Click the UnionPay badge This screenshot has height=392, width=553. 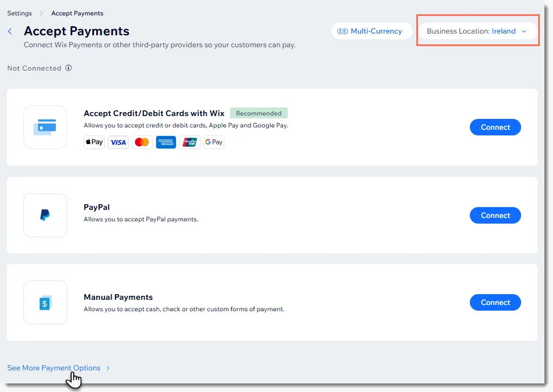[x=190, y=142]
